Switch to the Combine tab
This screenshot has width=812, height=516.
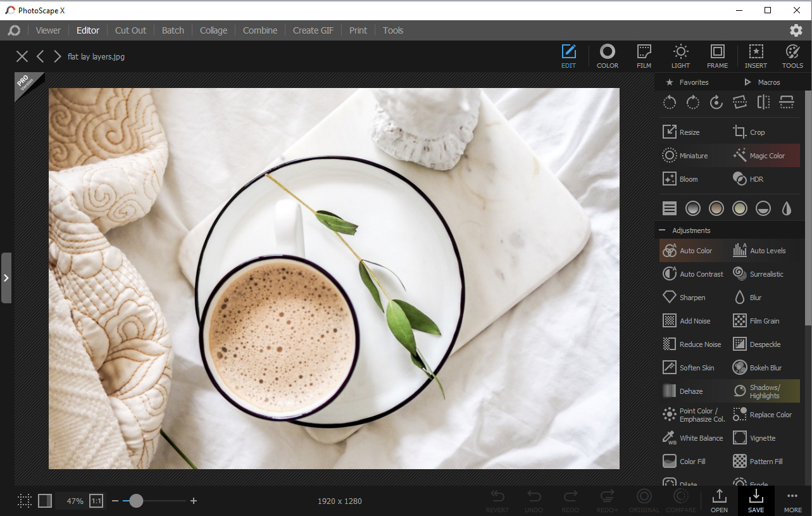pyautogui.click(x=260, y=30)
